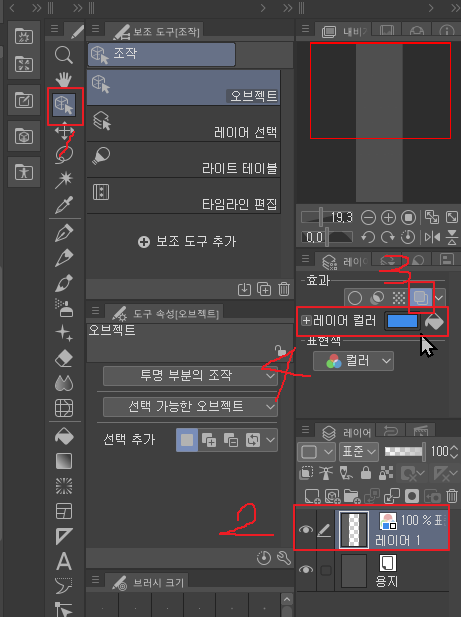The image size is (461, 617).
Task: Toggle Clip to layer below
Action: (x=306, y=473)
